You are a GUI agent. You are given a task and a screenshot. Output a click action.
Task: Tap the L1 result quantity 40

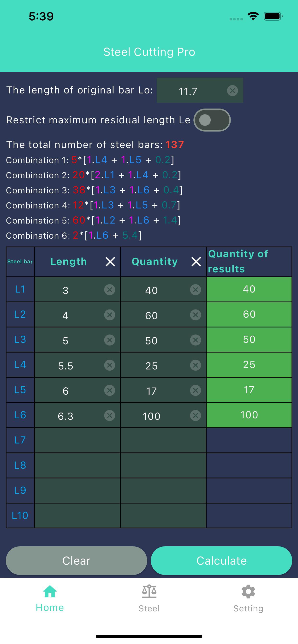(x=249, y=289)
